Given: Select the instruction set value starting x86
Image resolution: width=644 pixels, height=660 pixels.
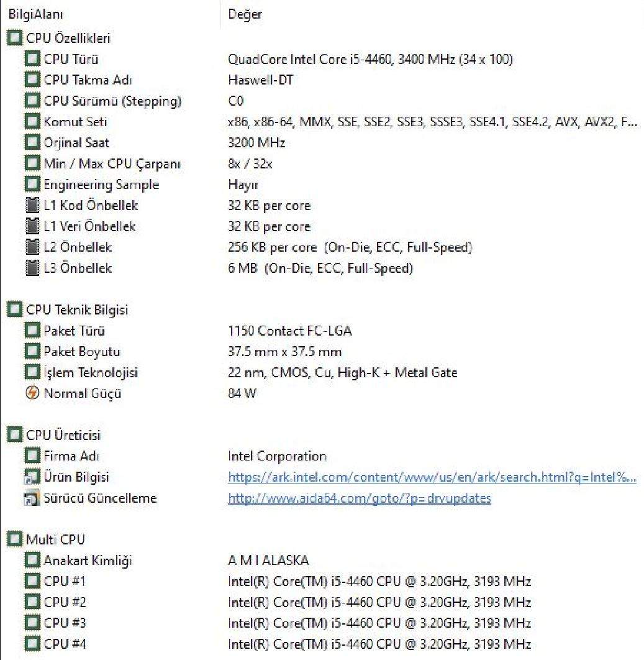Looking at the screenshot, I should [432, 122].
